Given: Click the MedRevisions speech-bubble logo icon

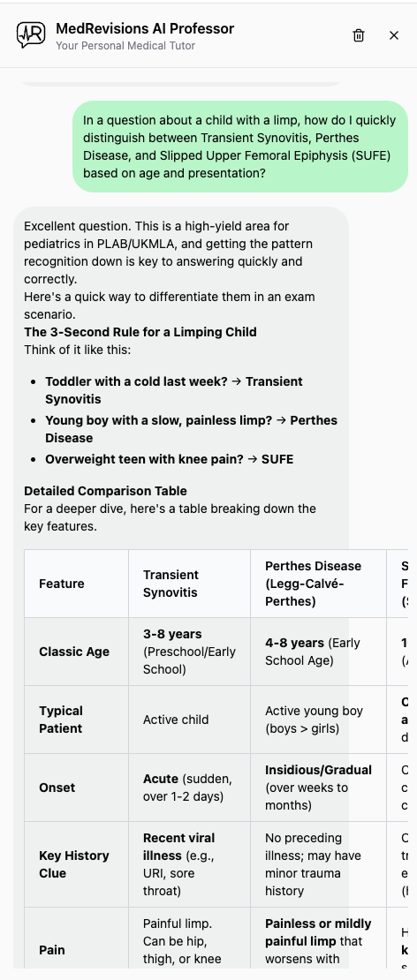Looking at the screenshot, I should click(31, 35).
